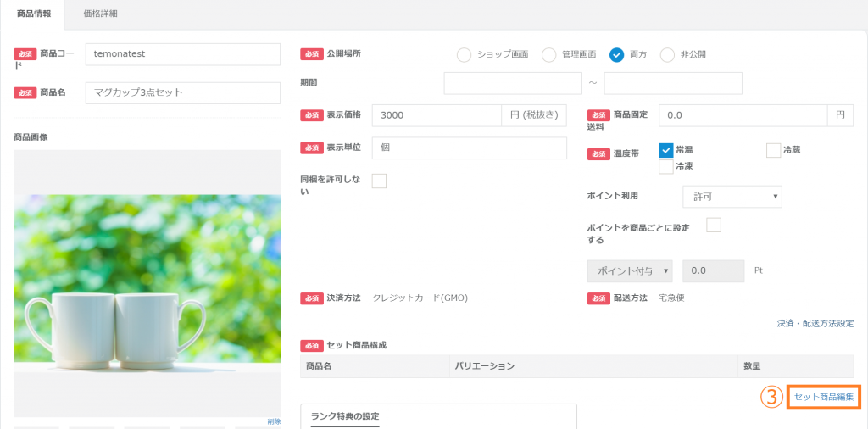
Task: Enable the 冷蔵 checkbox
Action: pyautogui.click(x=773, y=150)
